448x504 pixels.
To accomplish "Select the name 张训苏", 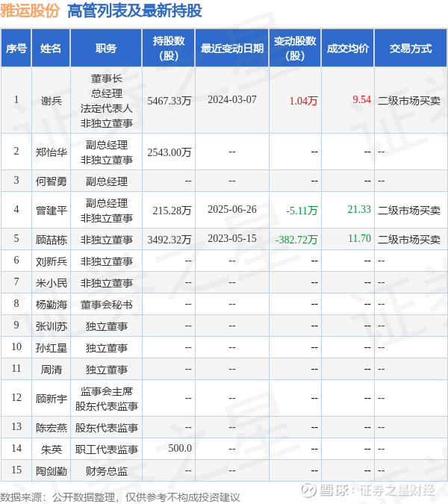I will pos(51,326).
